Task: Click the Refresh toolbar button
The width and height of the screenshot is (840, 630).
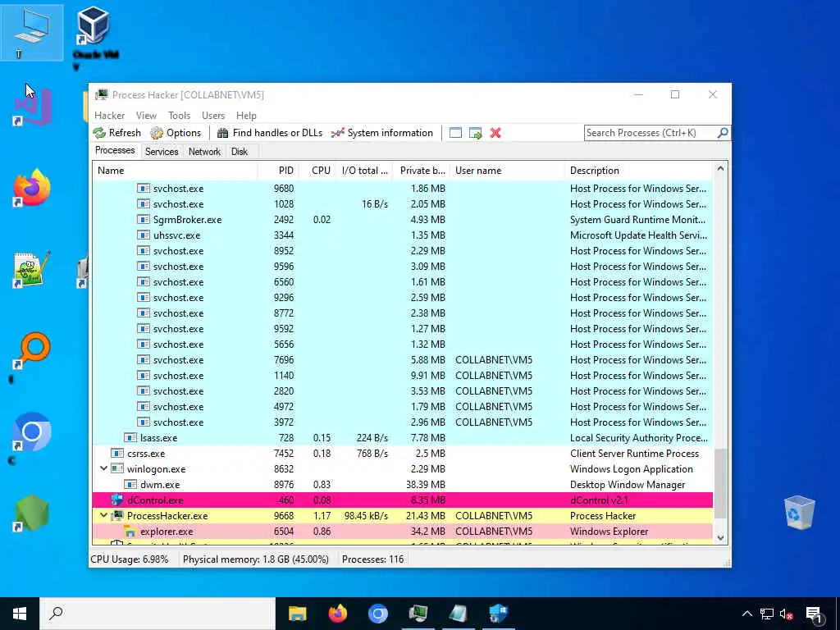Action: (x=117, y=133)
